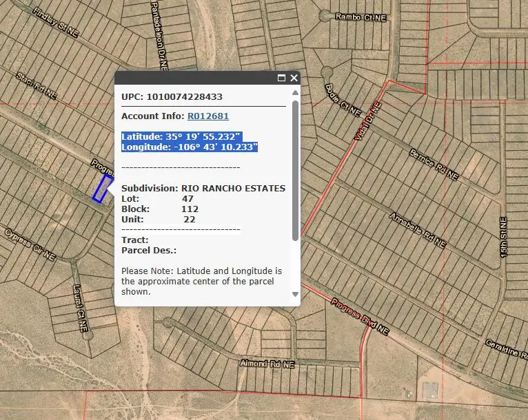Screen dimensions: 528x420
Task: Click the popup vertical scrollbar thumb
Action: click(295, 169)
